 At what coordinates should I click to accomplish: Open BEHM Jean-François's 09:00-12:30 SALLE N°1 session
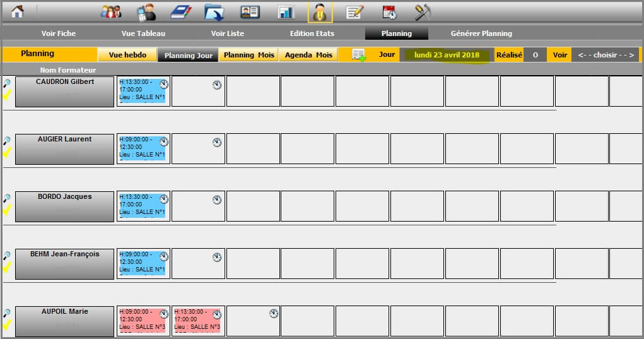click(x=143, y=263)
